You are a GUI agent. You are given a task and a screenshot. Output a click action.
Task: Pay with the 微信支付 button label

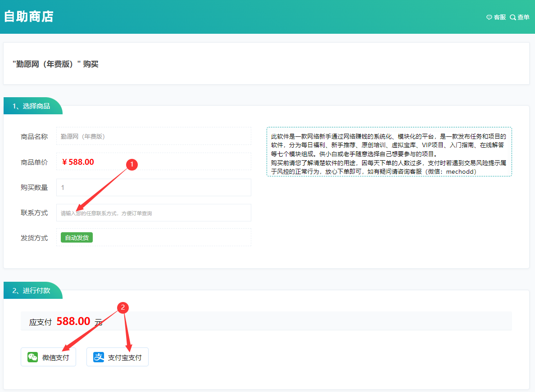pos(55,358)
